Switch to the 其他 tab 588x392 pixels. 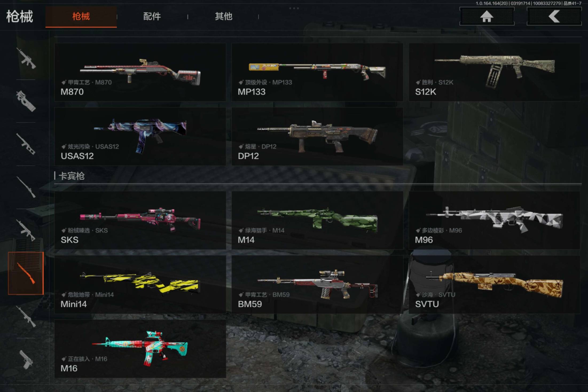pyautogui.click(x=224, y=17)
